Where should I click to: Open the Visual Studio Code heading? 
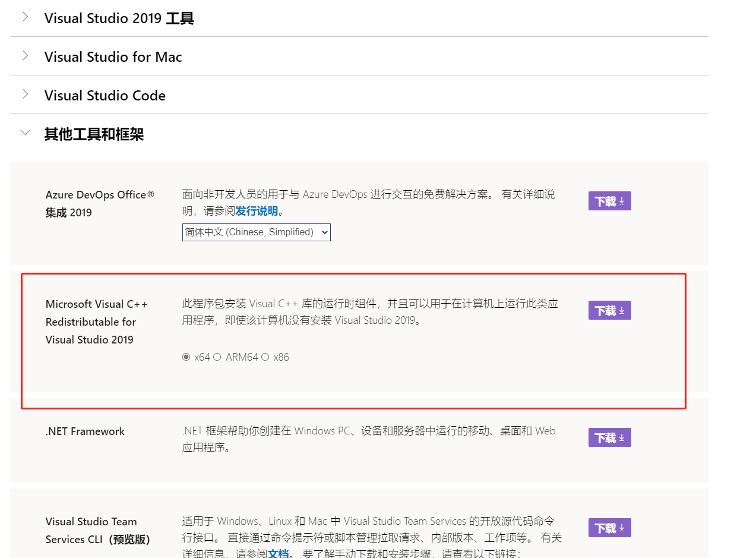[x=105, y=96]
